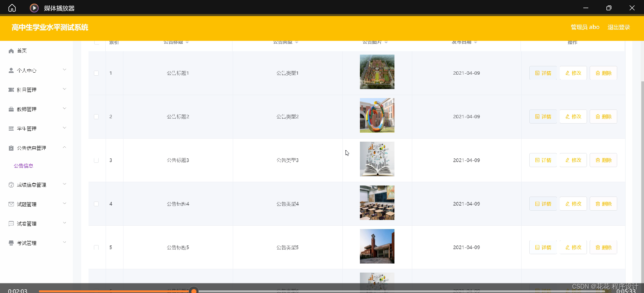
Task: Click 删除 for row 公告标题5
Action: 603,247
